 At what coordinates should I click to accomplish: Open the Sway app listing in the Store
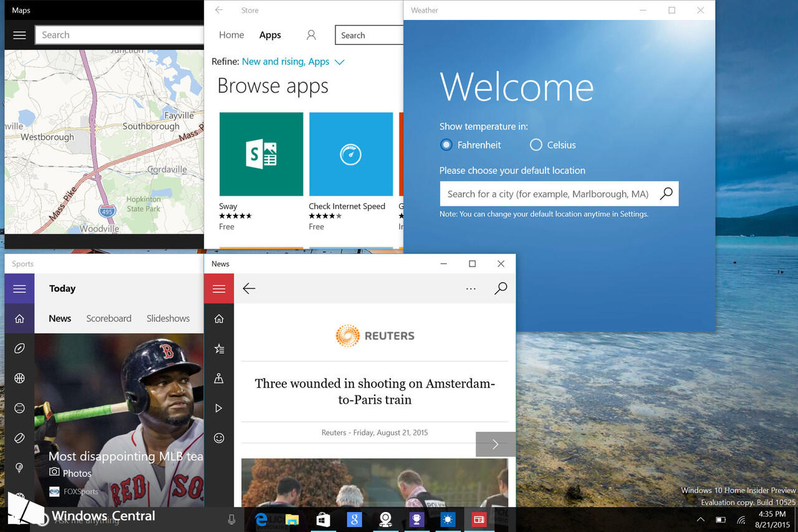[261, 153]
